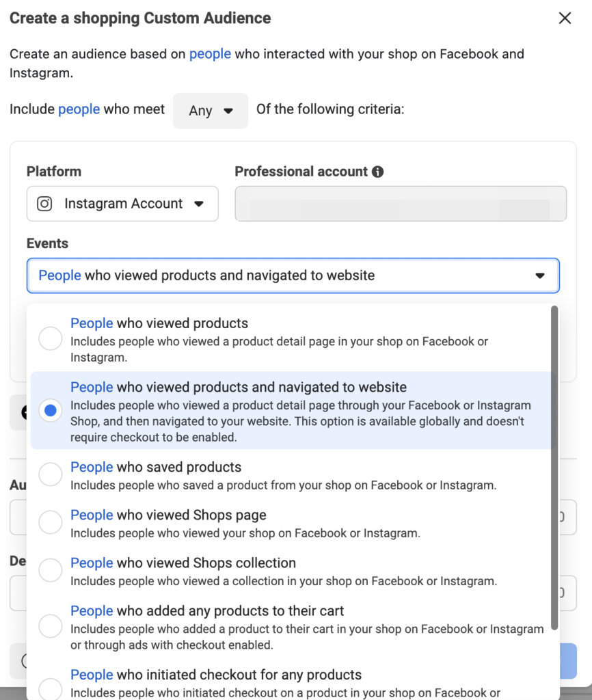
Task: Choose "People who viewed Shops page"
Action: point(50,522)
